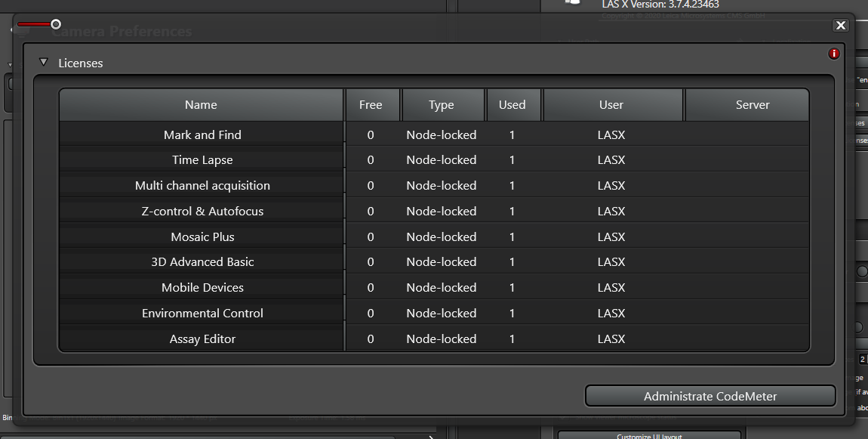This screenshot has width=868, height=439.
Task: Click the Server column header
Action: (x=752, y=105)
